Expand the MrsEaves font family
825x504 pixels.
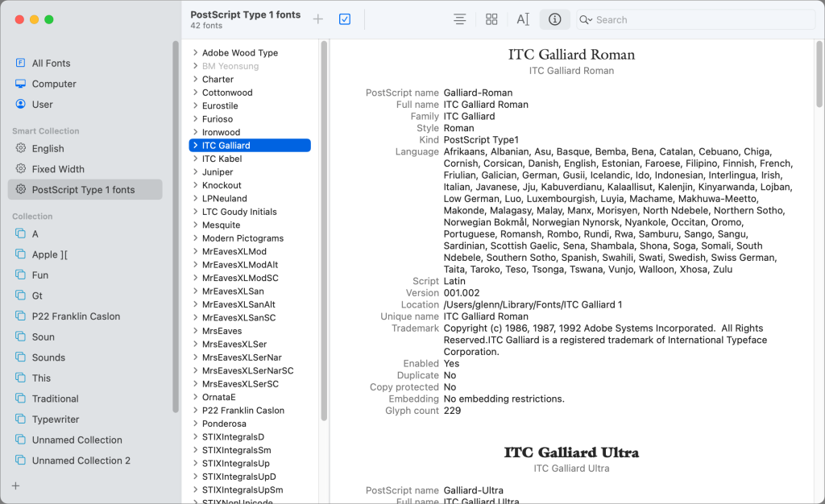pyautogui.click(x=195, y=331)
